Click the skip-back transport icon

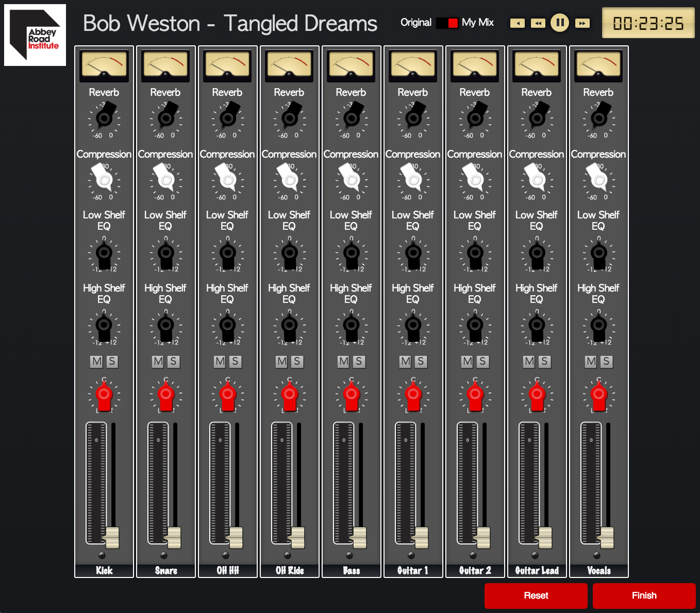pyautogui.click(x=517, y=23)
